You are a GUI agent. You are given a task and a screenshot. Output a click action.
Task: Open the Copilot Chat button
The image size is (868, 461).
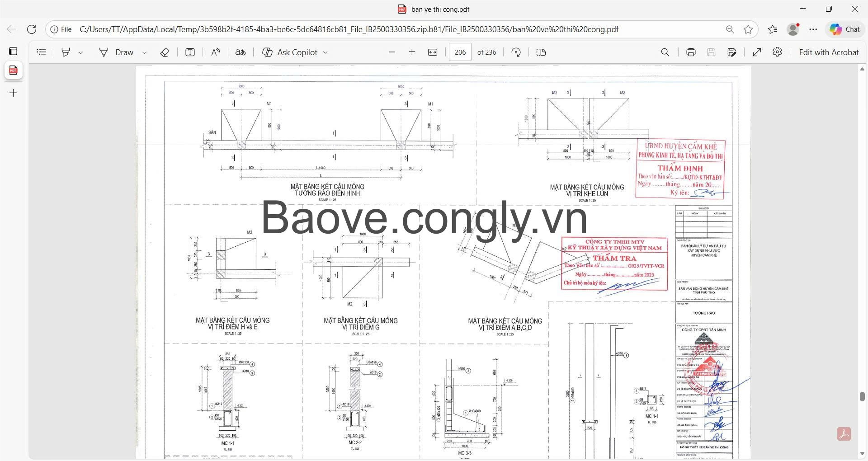click(x=845, y=29)
